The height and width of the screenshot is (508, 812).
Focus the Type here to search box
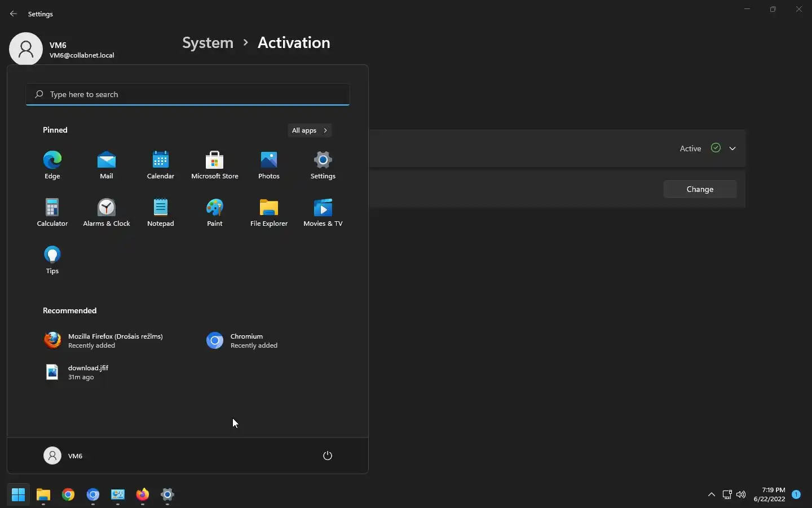tap(188, 94)
